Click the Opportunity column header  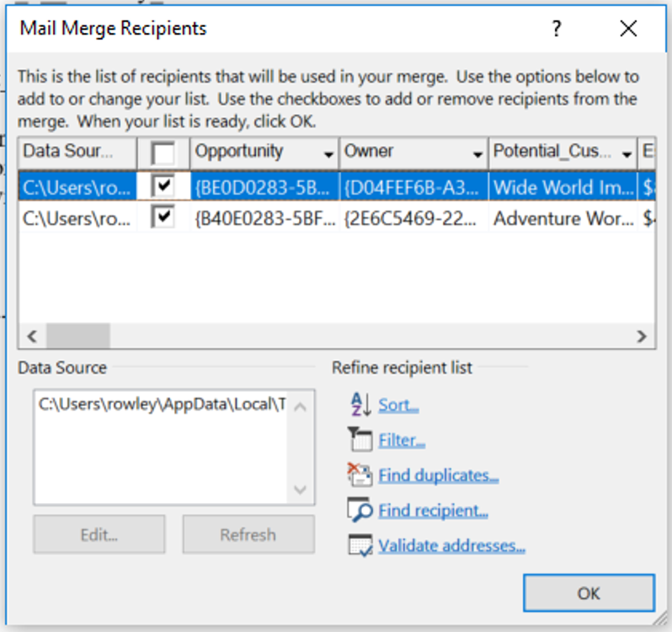tap(264, 153)
